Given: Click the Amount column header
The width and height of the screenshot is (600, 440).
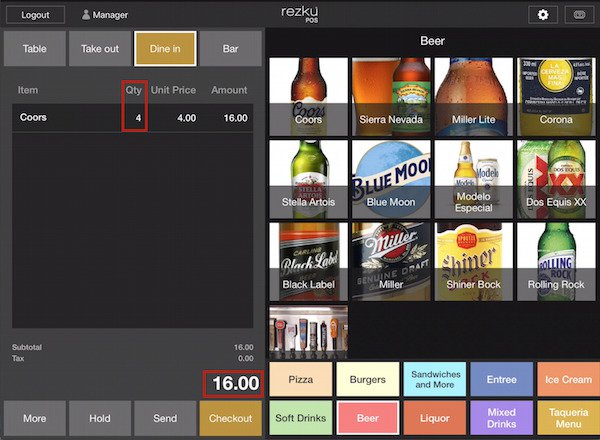Looking at the screenshot, I should (229, 90).
